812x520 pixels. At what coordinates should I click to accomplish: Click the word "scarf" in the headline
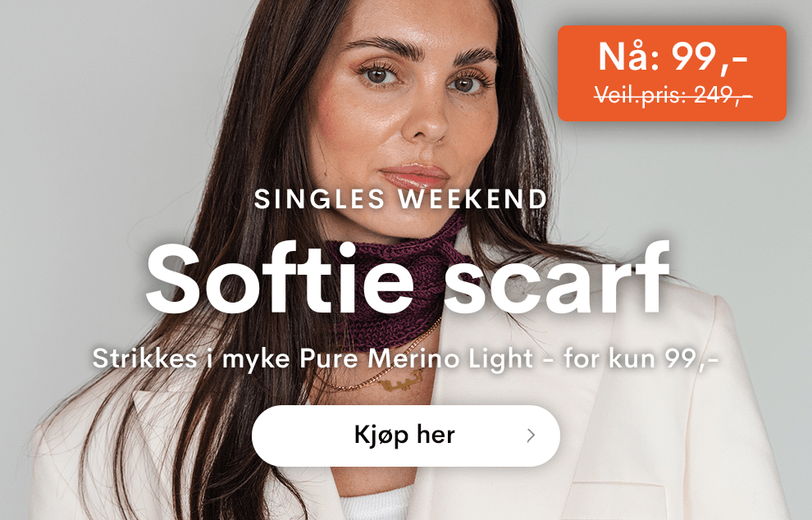557,279
